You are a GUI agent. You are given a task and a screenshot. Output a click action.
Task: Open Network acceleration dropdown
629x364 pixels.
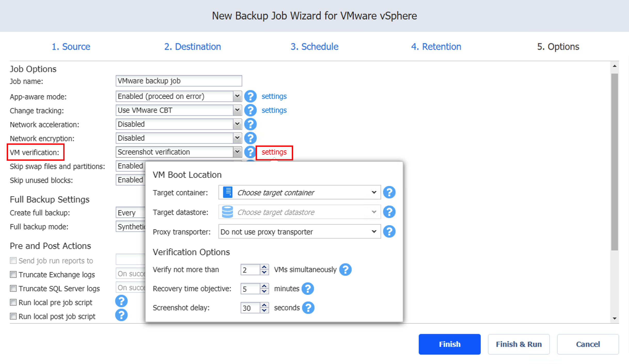coord(179,124)
